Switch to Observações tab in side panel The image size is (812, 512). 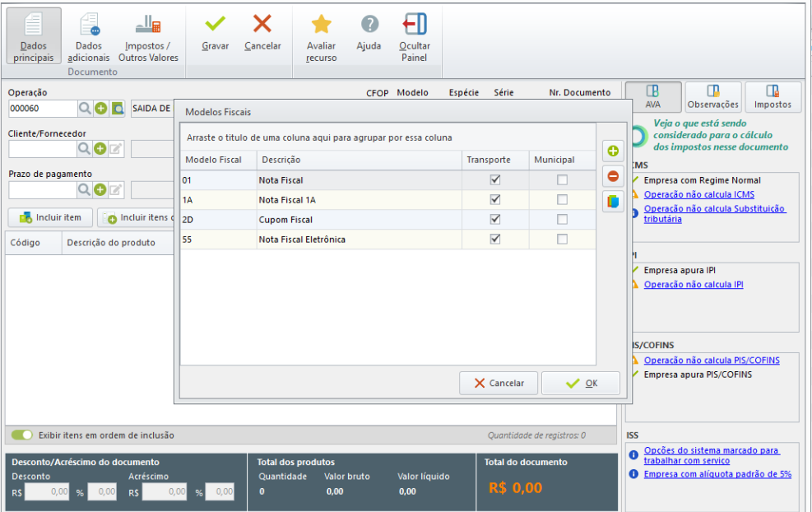pos(713,96)
